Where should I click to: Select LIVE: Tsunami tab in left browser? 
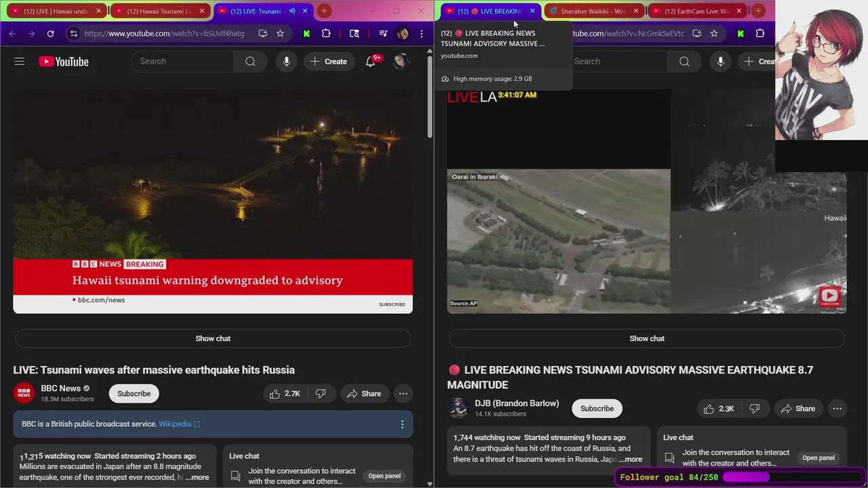coord(263,11)
